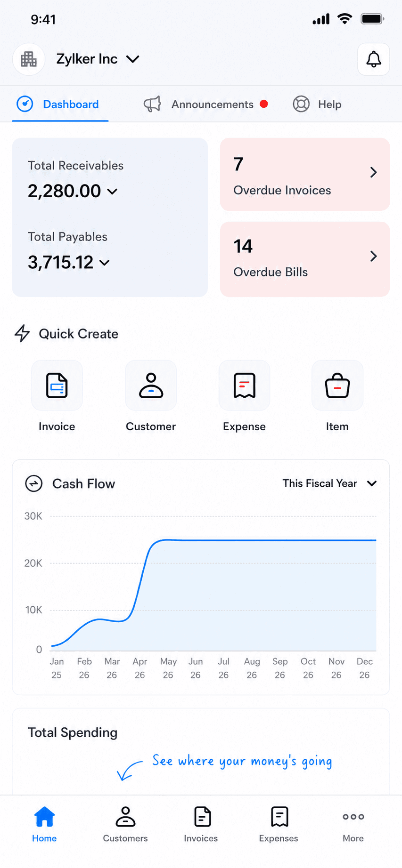Screen dimensions: 402x868
Task: Open Invoices in the bottom navigation
Action: tap(201, 824)
